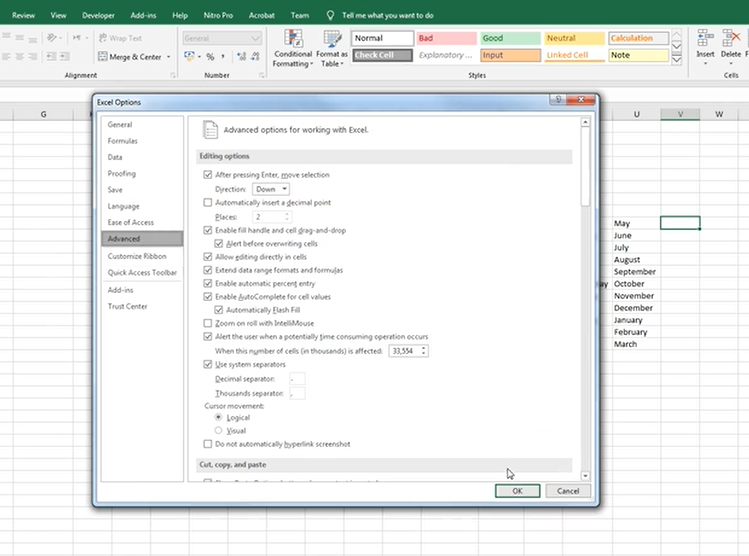Enable Zoom on roll with IntelliMouse

pyautogui.click(x=208, y=323)
